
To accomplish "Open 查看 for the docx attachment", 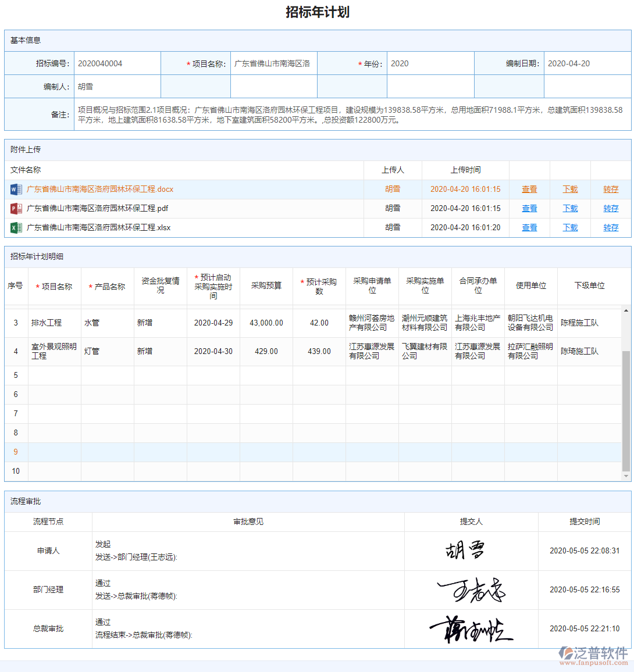I will click(529, 188).
